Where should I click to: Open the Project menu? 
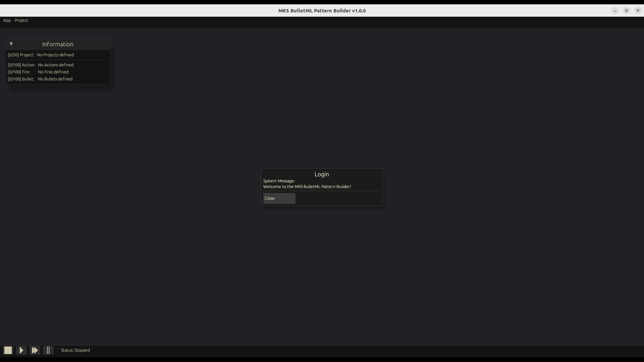tap(21, 20)
